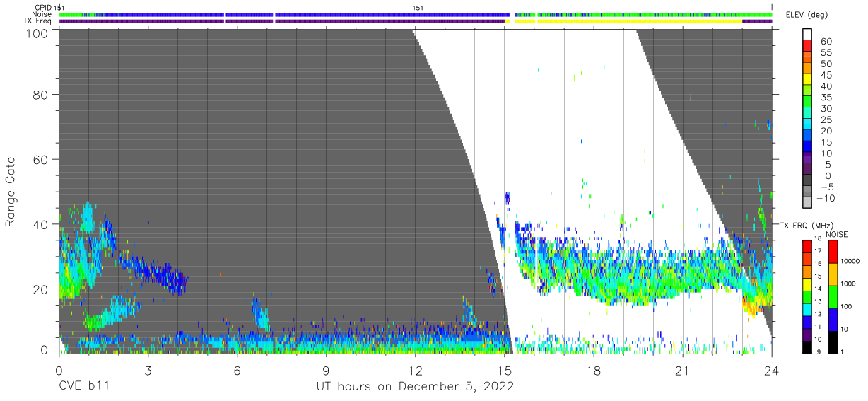The width and height of the screenshot is (868, 401).
Task: Click the yellow 45 degree ELEV color block
Action: pyautogui.click(x=807, y=79)
